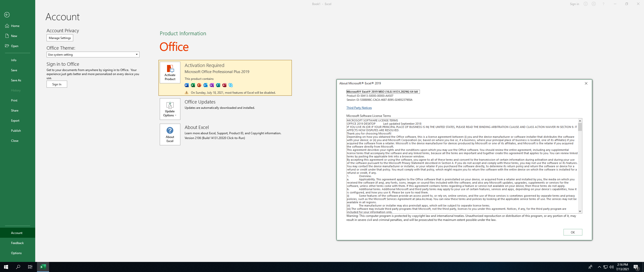Select the Publisher app icon in product list

(218, 85)
